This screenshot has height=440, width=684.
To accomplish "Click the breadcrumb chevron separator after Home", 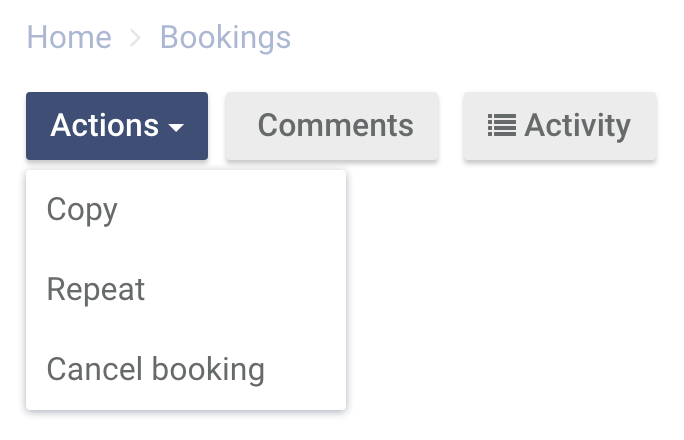I will tap(136, 38).
